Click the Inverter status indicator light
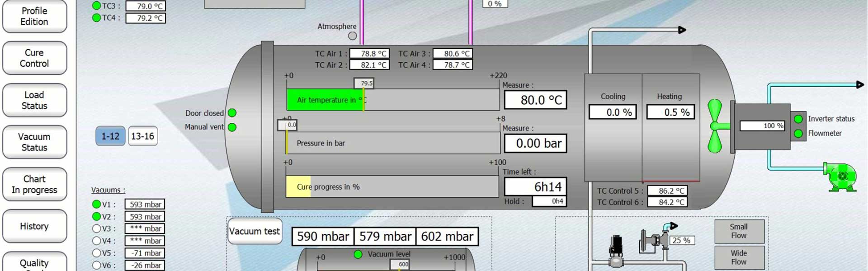868x271 pixels. coord(798,119)
